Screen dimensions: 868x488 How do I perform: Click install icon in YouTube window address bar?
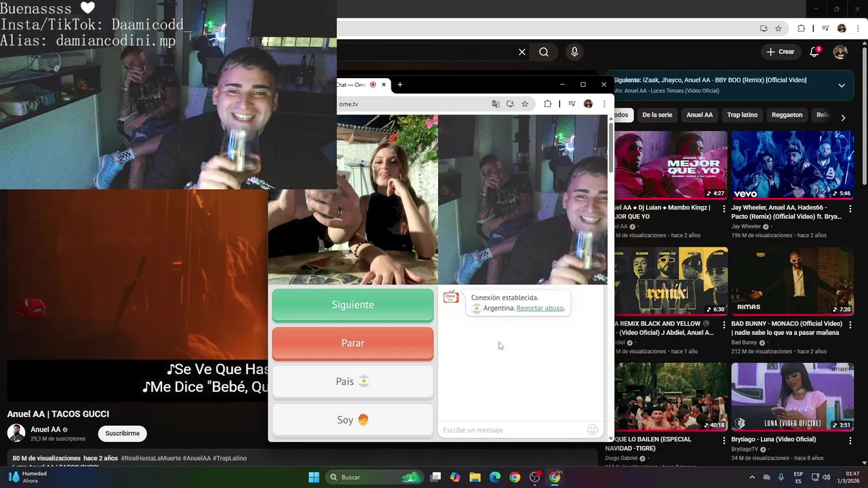point(764,28)
